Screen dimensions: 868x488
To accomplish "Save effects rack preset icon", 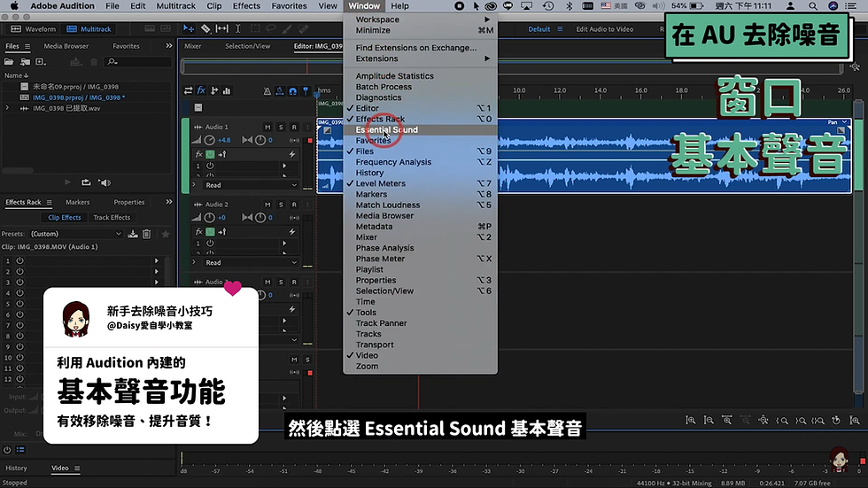I will 133,234.
